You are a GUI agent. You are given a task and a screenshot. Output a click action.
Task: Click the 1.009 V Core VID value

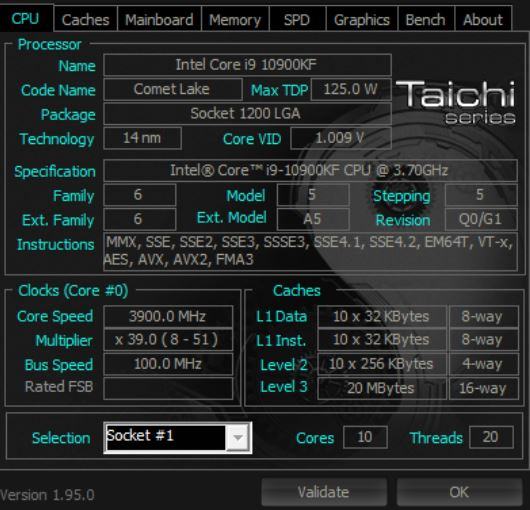coord(341,138)
